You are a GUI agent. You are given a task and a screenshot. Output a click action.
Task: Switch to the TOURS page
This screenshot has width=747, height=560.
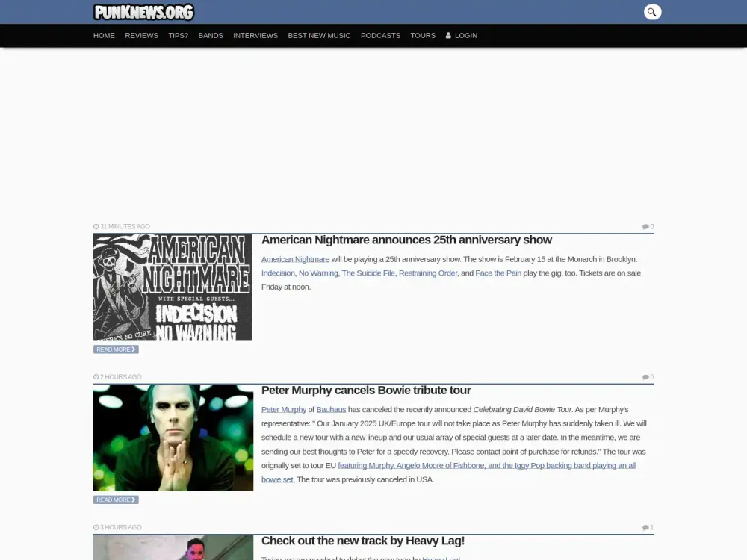(x=423, y=35)
